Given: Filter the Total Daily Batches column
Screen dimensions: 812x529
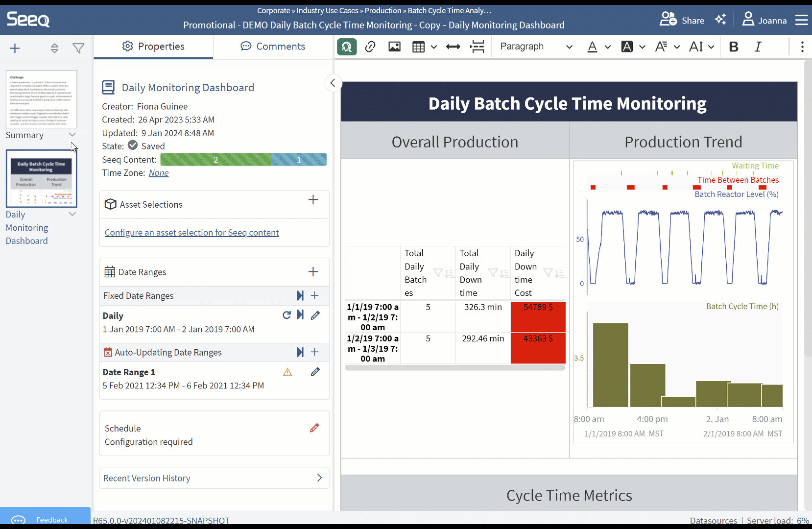Looking at the screenshot, I should tap(438, 273).
